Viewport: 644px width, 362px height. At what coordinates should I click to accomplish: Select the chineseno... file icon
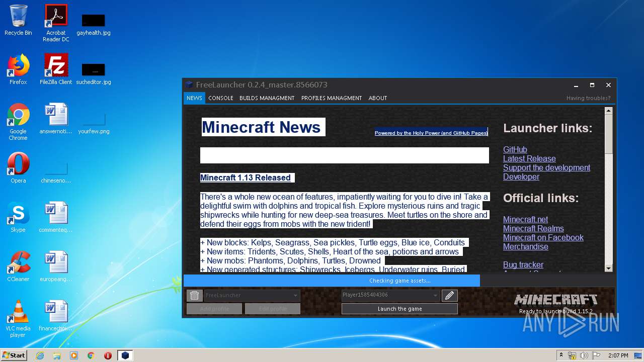point(56,172)
